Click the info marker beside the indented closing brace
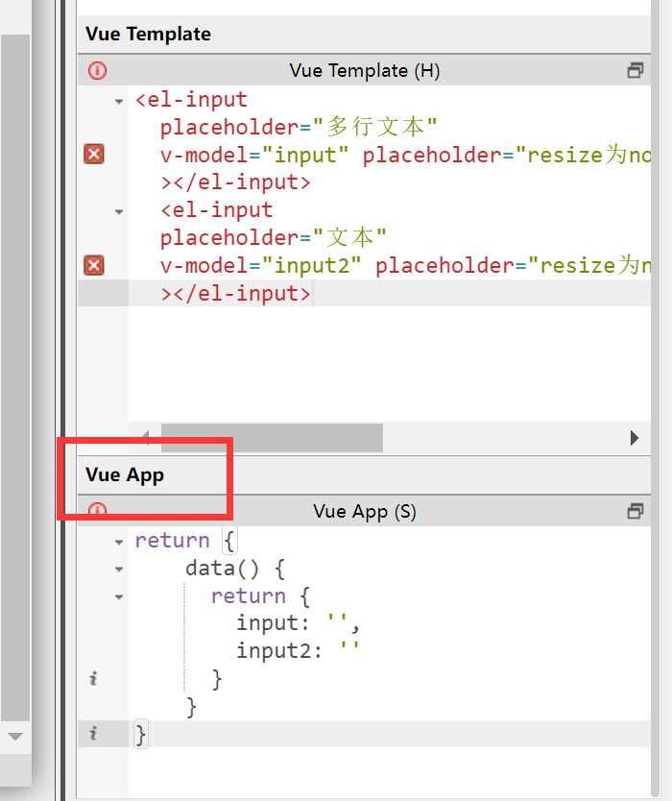 (x=93, y=679)
